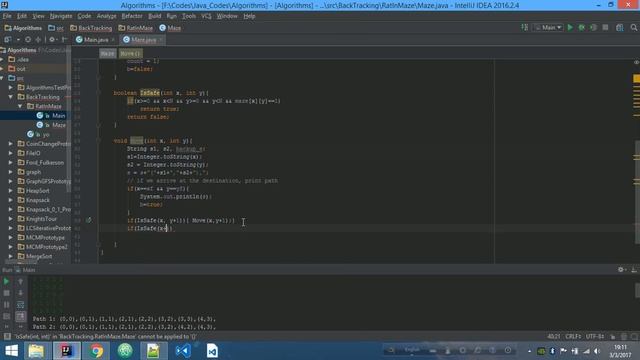The image size is (640, 360).
Task: Click the orange warning marker in the editor stripe
Action: [x=636, y=78]
